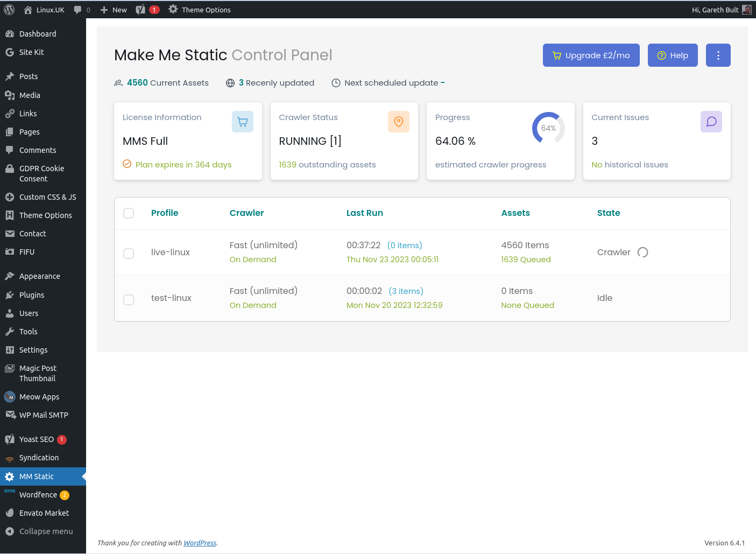Open Custom CSS & JS menu
The image size is (756, 554).
click(43, 197)
